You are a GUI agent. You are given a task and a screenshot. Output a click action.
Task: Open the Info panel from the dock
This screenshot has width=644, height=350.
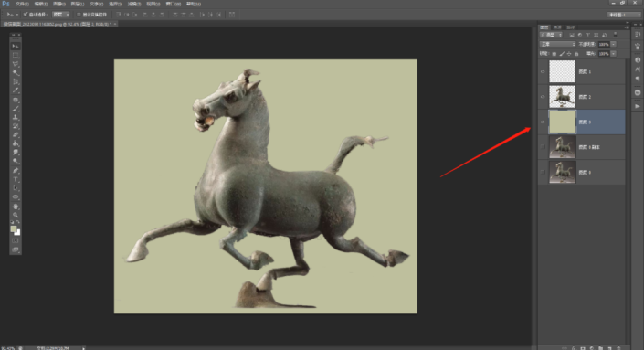pyautogui.click(x=638, y=60)
